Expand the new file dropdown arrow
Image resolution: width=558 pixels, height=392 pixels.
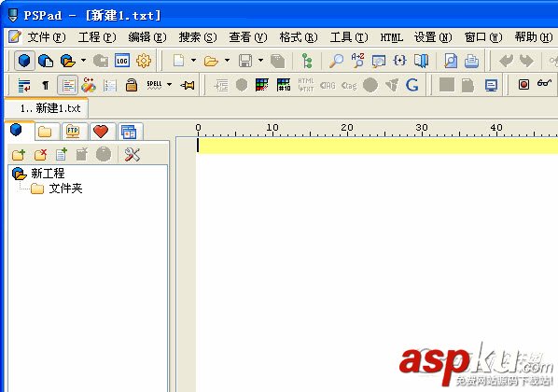[193, 61]
